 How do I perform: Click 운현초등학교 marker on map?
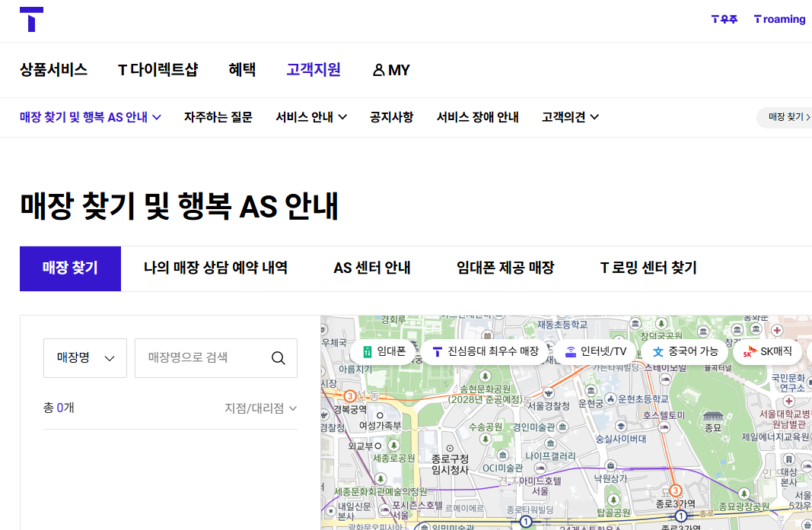(x=610, y=398)
